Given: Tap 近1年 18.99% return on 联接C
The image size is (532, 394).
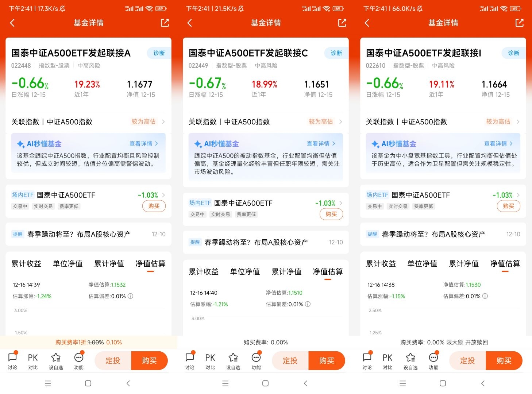Looking at the screenshot, I should click(264, 84).
